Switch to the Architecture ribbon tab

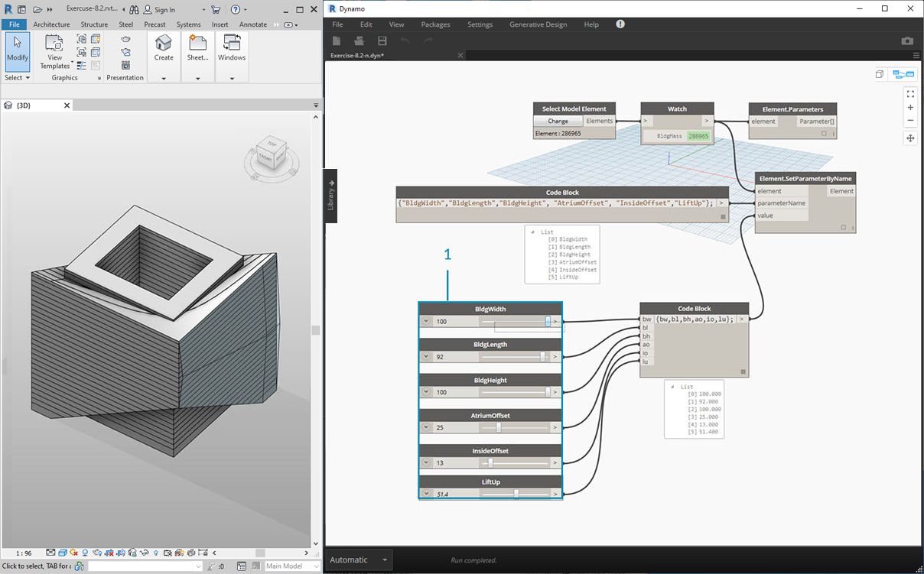pos(51,24)
